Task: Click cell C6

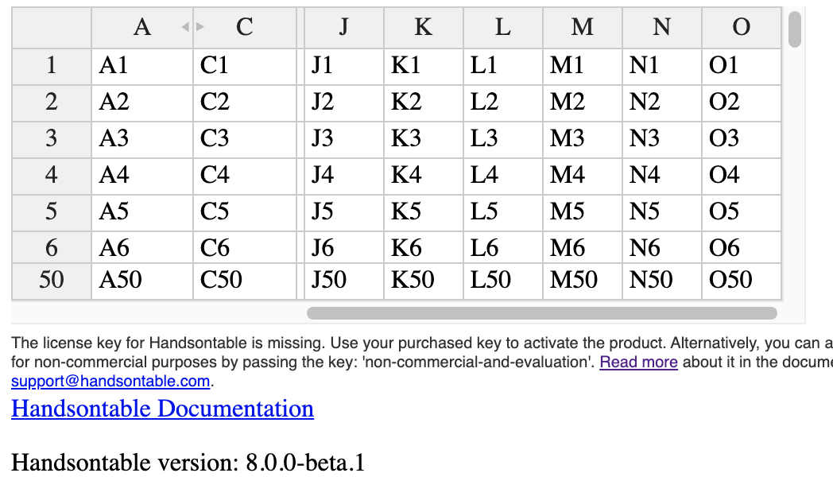Action: pos(243,248)
